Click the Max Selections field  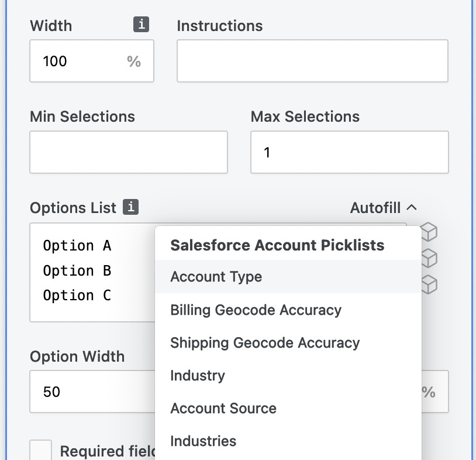point(350,152)
